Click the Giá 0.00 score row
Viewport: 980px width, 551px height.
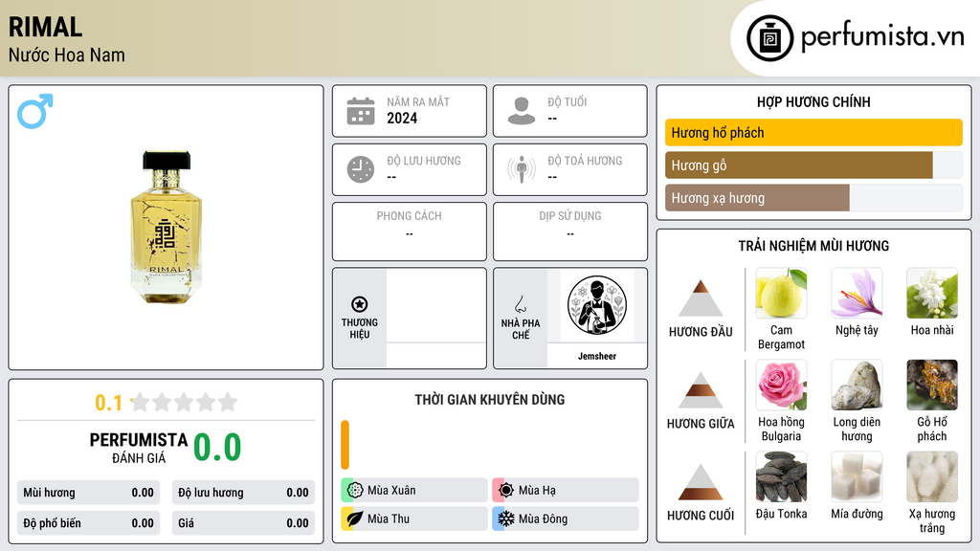(243, 523)
